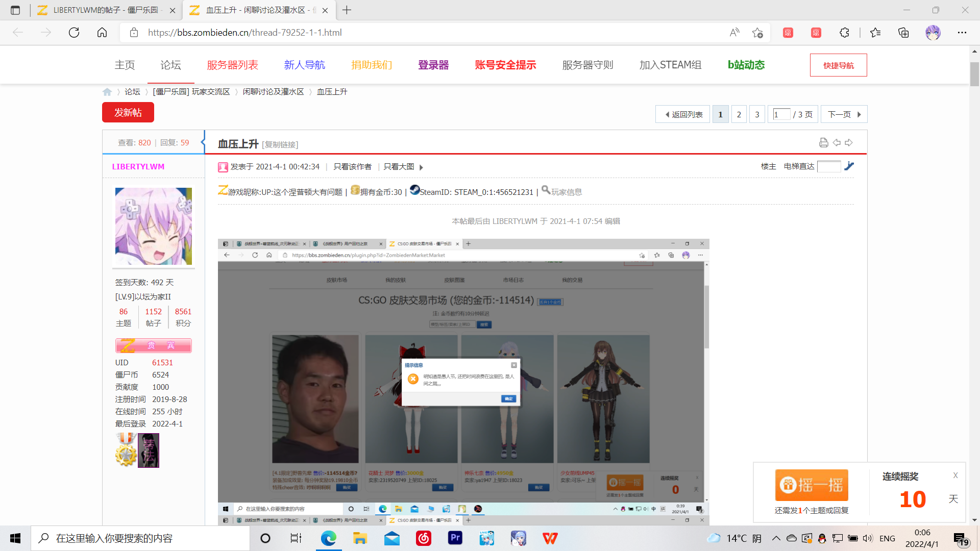Go to page 3 of the thread
This screenshot has width=980, height=551.
click(757, 114)
